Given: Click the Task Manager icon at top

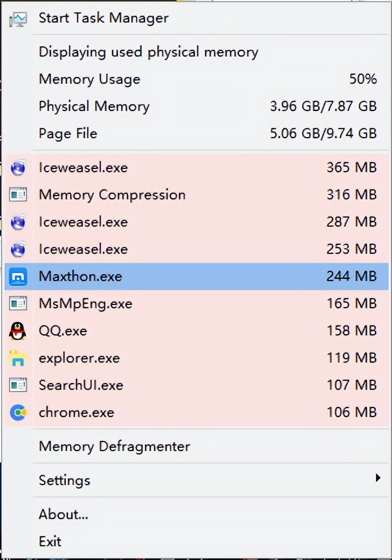Looking at the screenshot, I should click(18, 19).
